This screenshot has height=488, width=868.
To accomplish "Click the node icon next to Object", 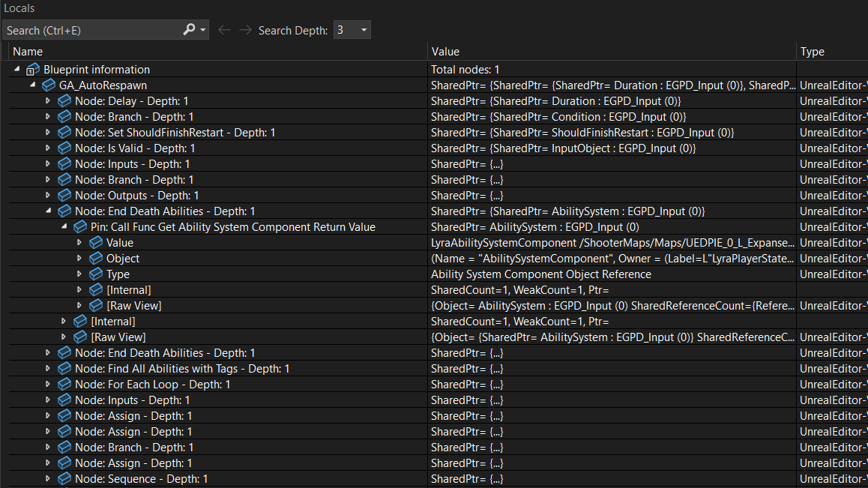I will point(95,258).
